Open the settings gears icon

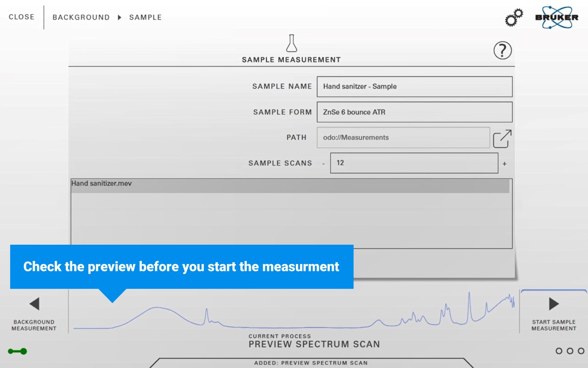pos(514,17)
